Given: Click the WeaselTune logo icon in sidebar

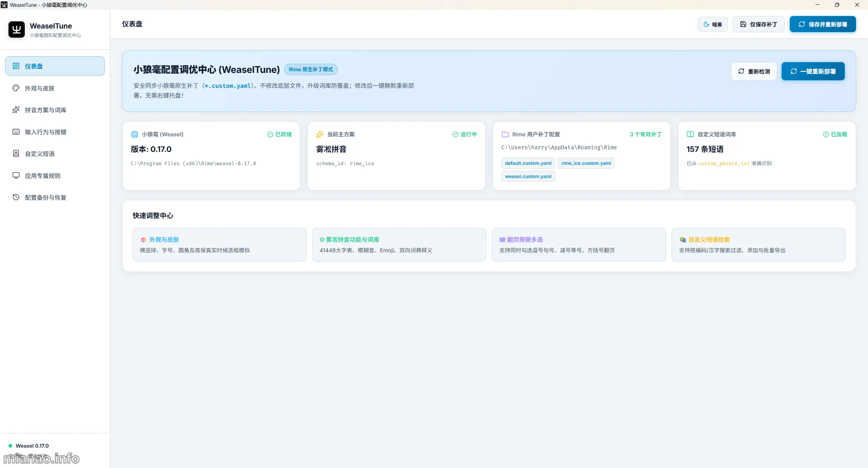Looking at the screenshot, I should click(x=17, y=30).
